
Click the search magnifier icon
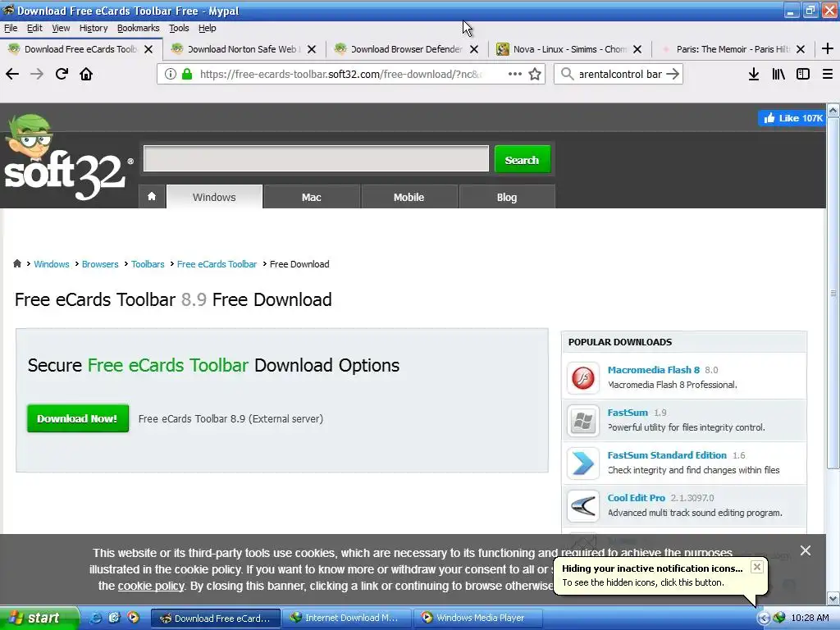[x=567, y=74]
